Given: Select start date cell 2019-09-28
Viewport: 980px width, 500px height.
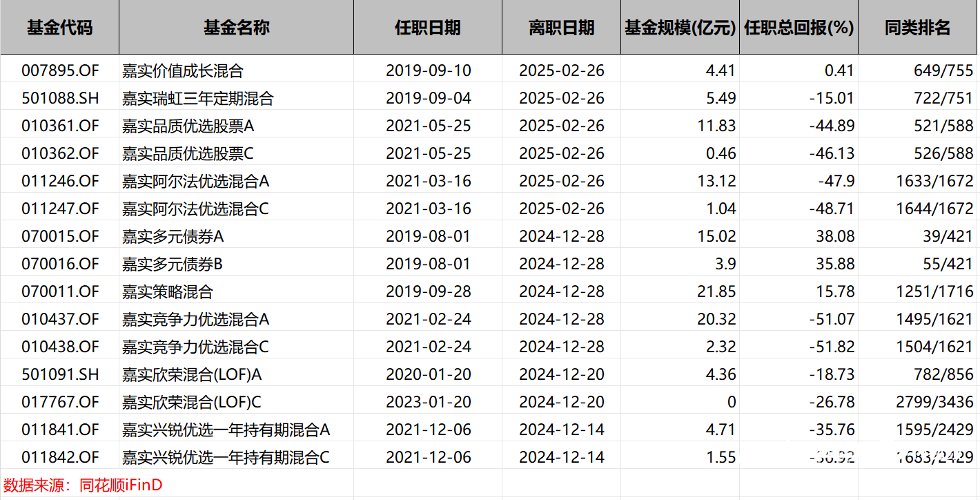Looking at the screenshot, I should 428,291.
